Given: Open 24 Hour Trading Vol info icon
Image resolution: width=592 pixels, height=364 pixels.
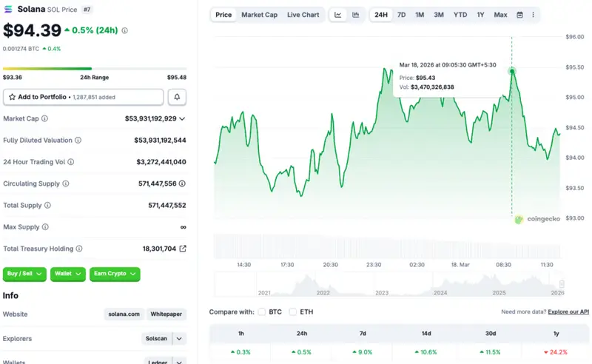Looking at the screenshot, I should 70,162.
